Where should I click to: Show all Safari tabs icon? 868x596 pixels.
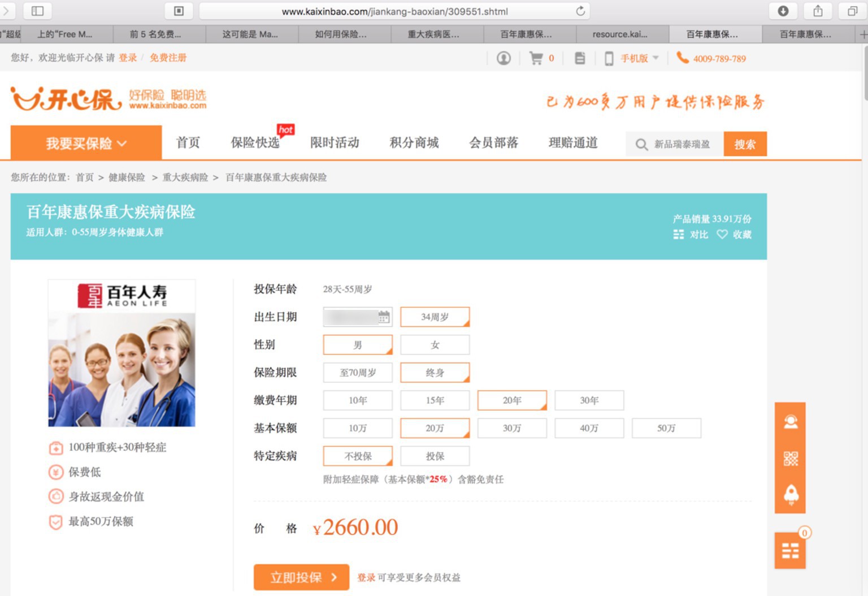click(852, 11)
